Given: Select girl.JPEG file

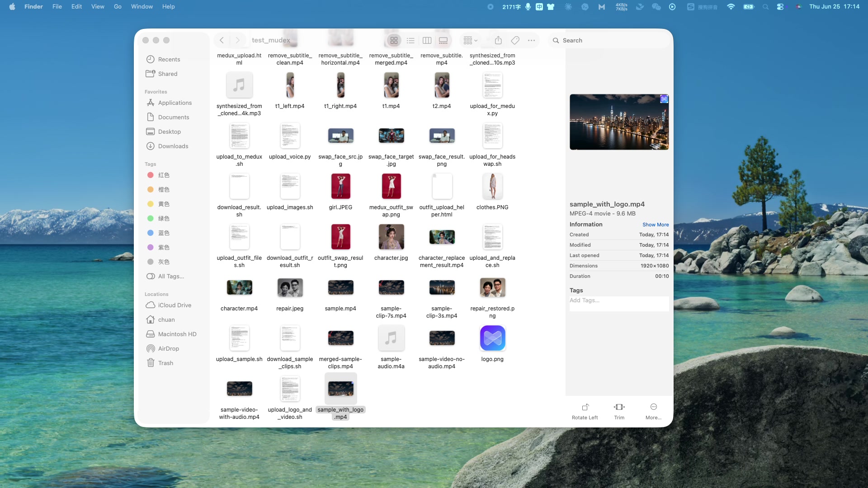Looking at the screenshot, I should [x=340, y=186].
